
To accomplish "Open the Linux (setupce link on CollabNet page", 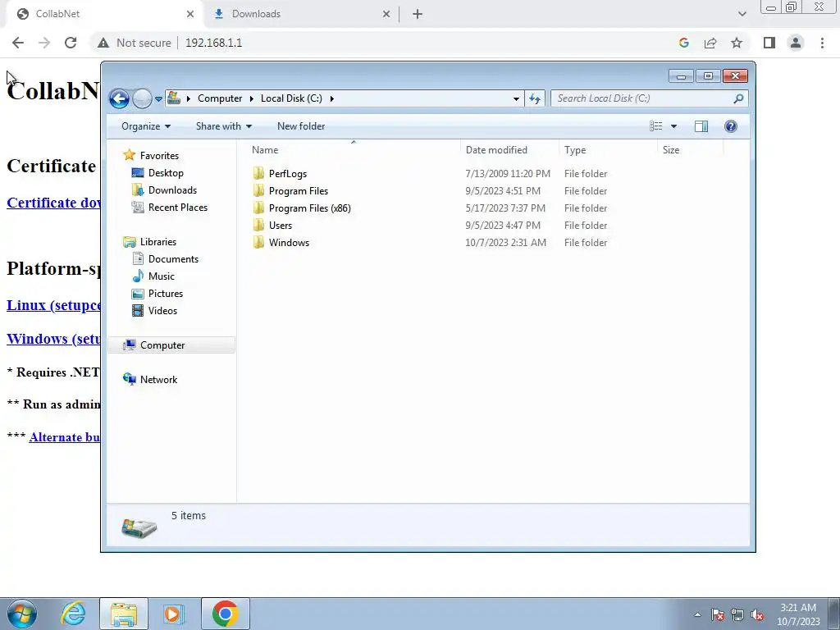I will [x=53, y=305].
